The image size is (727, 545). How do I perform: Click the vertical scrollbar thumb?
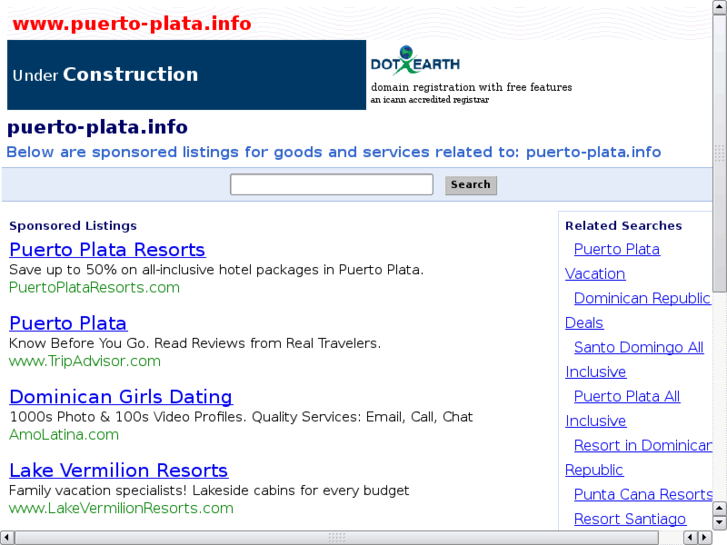(x=719, y=154)
